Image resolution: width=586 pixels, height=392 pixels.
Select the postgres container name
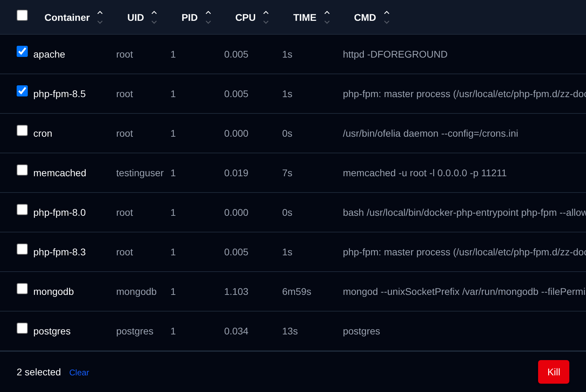(52, 331)
